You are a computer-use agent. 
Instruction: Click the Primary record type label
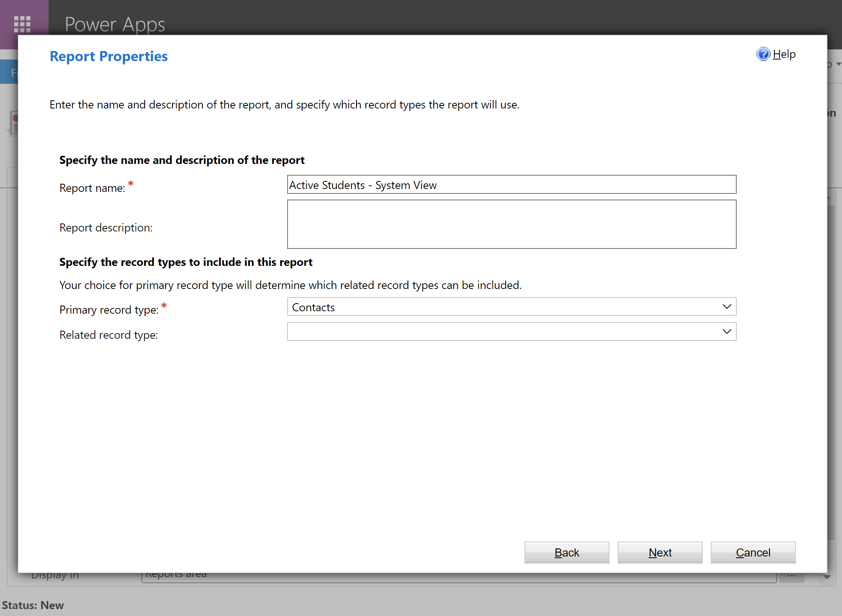click(109, 310)
